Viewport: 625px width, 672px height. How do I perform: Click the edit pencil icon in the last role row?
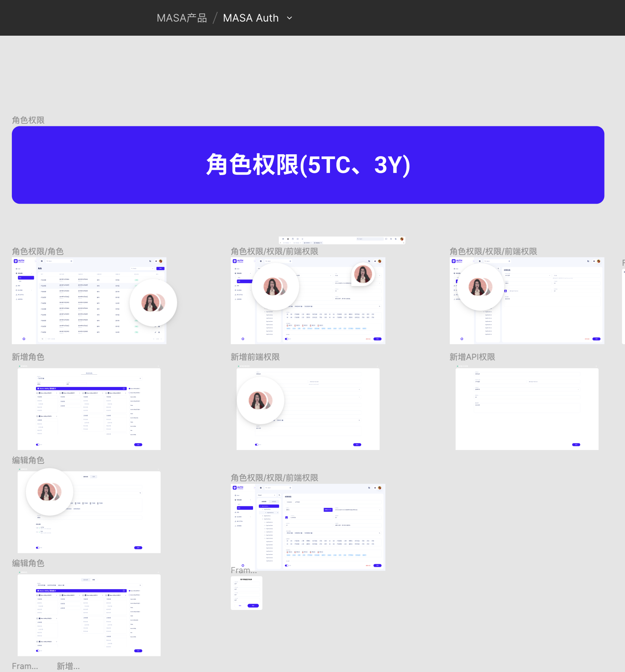point(155,332)
